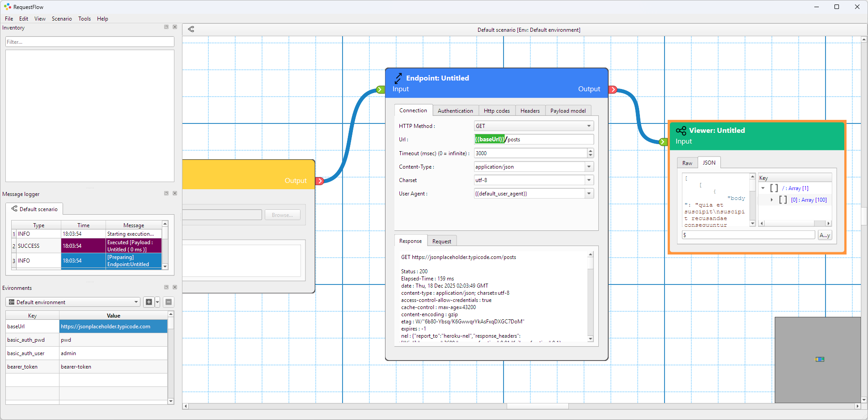Click the scenario graph icon above the canvas
This screenshot has height=420, width=868.
point(191,30)
